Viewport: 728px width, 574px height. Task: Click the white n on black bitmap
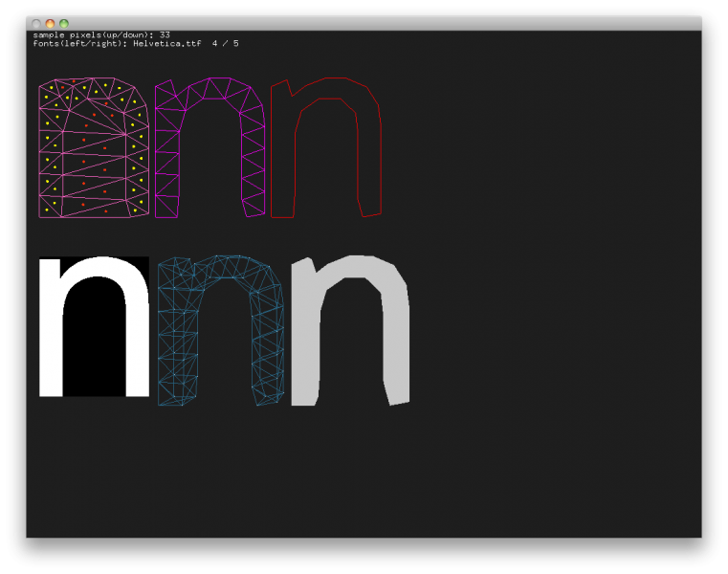pos(95,327)
